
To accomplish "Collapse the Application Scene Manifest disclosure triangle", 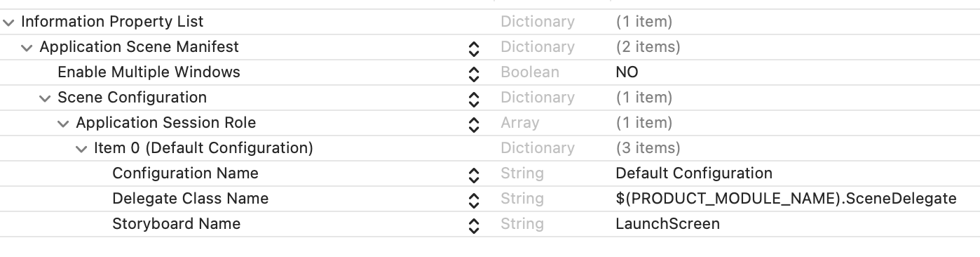I will [27, 47].
